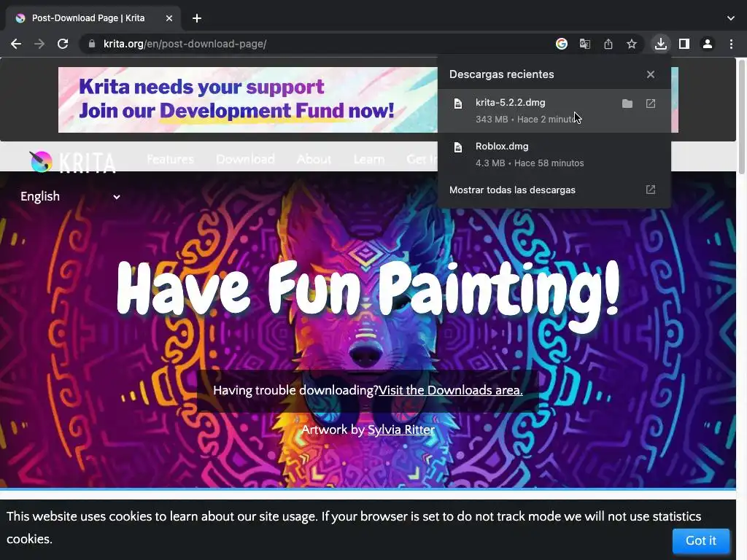Open the About menu item
The width and height of the screenshot is (747, 560).
[x=314, y=159]
